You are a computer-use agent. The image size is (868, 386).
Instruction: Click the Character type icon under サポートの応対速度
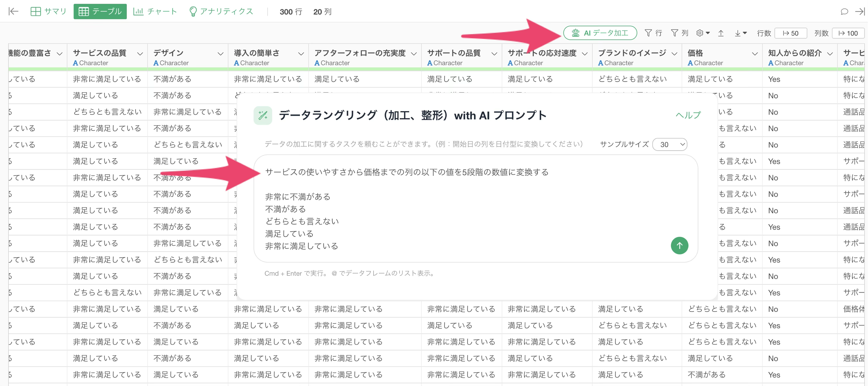[511, 63]
